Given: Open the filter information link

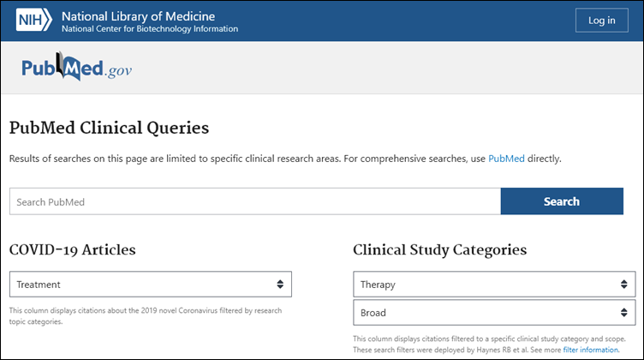Looking at the screenshot, I should tap(590, 350).
